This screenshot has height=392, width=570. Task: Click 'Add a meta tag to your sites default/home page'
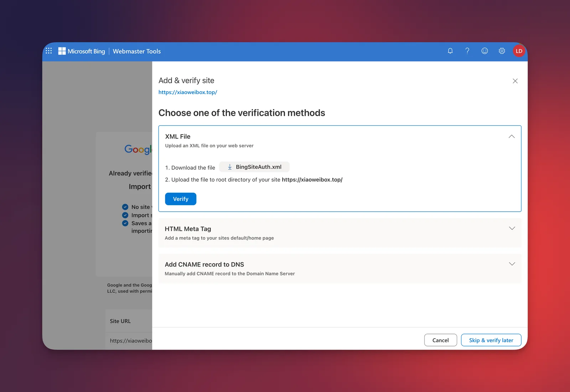(x=219, y=238)
